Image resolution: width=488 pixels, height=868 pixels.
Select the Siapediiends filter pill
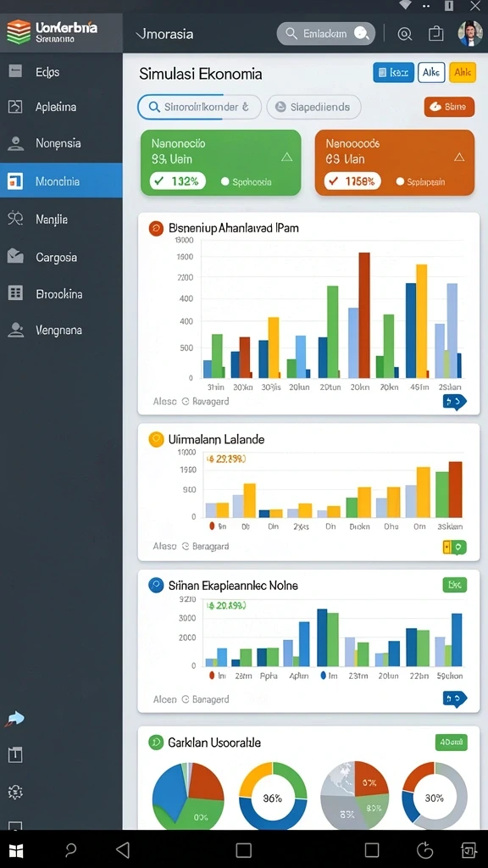[x=313, y=107]
